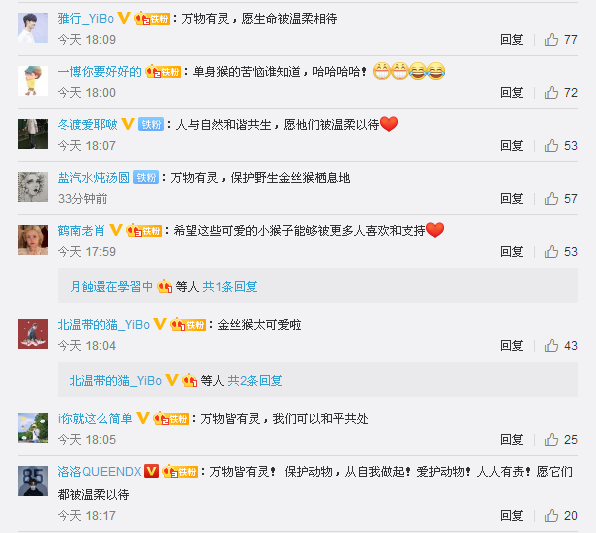The image size is (596, 533).
Task: Expand 共2条回复 under 北温带的猫_YiBo's comment
Action: click(x=255, y=380)
